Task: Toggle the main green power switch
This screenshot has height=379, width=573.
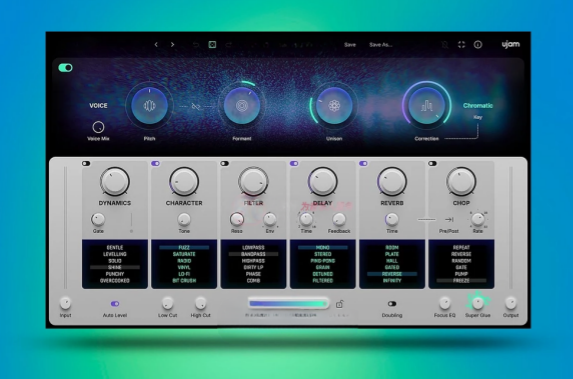Action: click(x=65, y=68)
